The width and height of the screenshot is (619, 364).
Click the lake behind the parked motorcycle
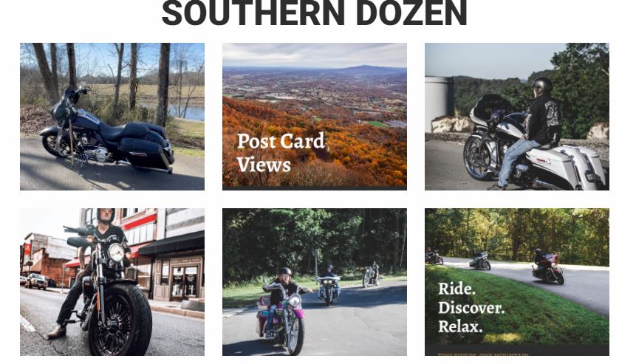tap(185, 111)
